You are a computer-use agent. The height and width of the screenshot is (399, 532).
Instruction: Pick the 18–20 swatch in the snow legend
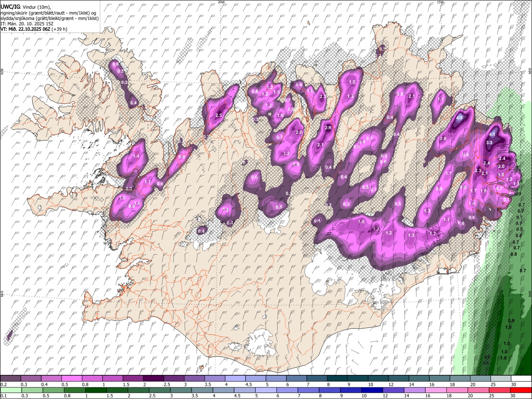coord(460,378)
